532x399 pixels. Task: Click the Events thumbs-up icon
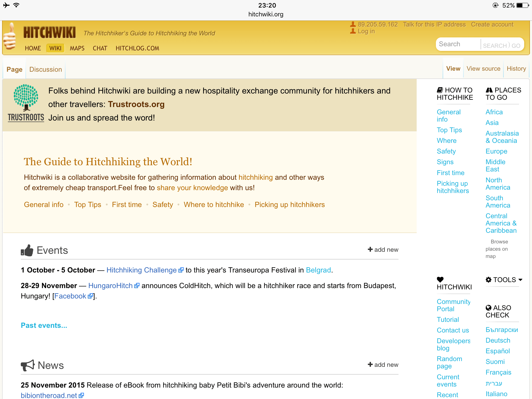[27, 250]
